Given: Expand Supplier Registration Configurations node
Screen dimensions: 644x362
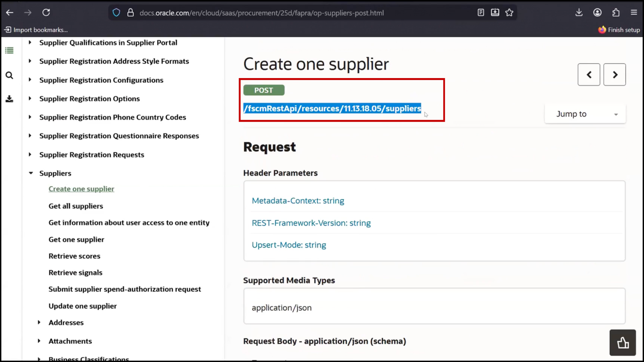Looking at the screenshot, I should pyautogui.click(x=30, y=80).
